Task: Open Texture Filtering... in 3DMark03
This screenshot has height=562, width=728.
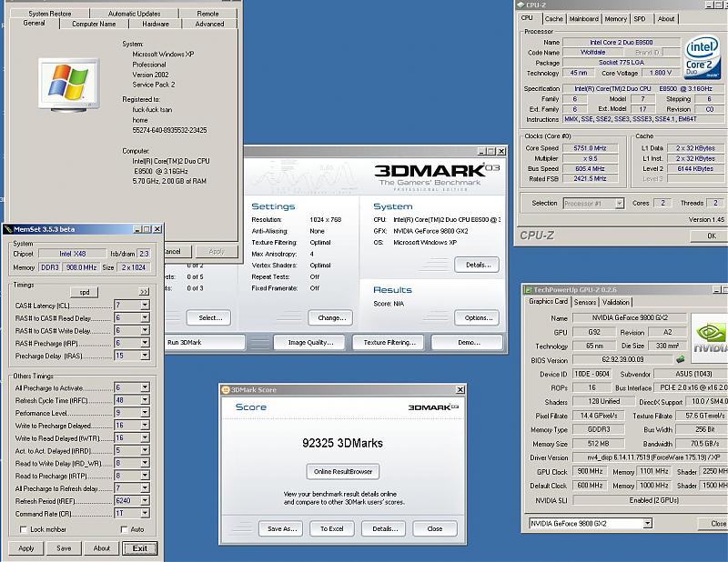Action: (x=389, y=343)
